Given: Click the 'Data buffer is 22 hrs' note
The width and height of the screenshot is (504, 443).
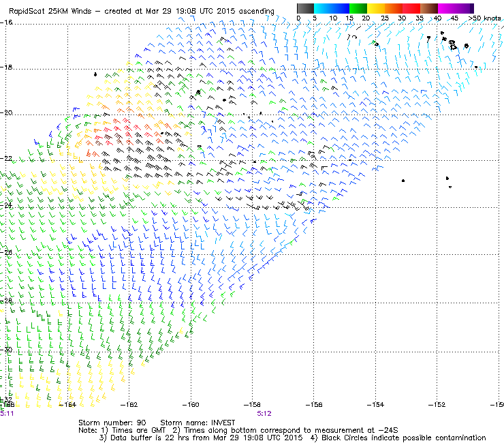Looking at the screenshot, I should tap(151, 438).
